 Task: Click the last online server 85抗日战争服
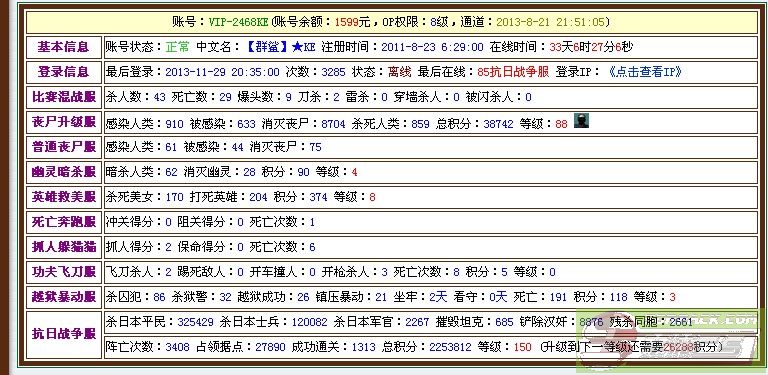(513, 72)
